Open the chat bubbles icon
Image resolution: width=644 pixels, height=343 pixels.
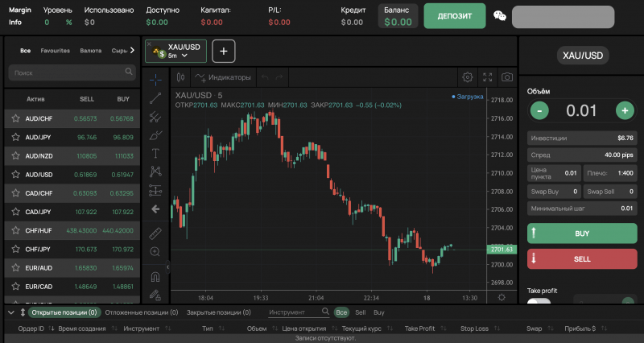[499, 16]
